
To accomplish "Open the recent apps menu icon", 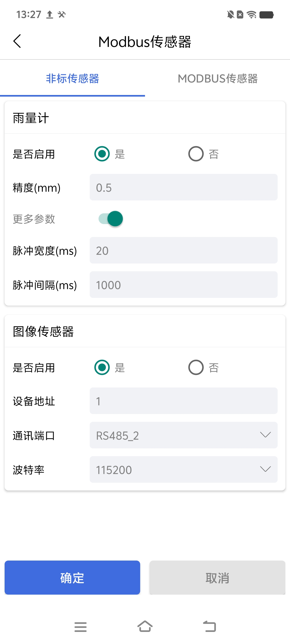I will click(x=81, y=627).
